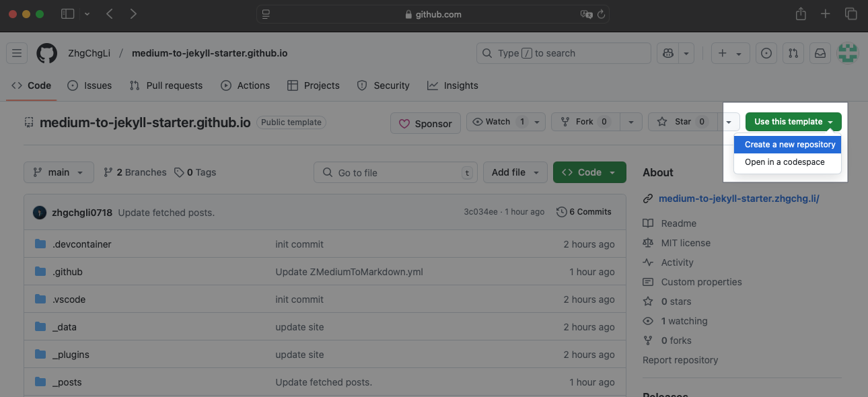The height and width of the screenshot is (397, 868).
Task: Click the Sponsor heart button
Action: click(425, 123)
